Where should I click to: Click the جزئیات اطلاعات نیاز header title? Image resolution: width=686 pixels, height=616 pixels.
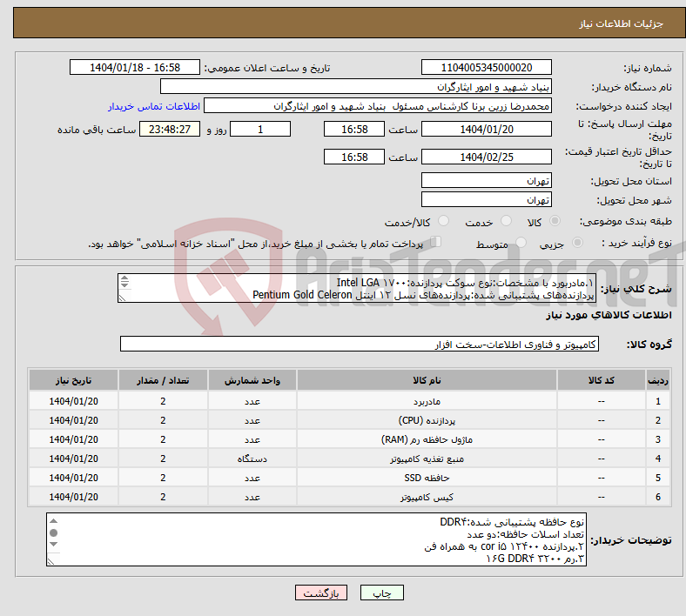click(x=622, y=23)
